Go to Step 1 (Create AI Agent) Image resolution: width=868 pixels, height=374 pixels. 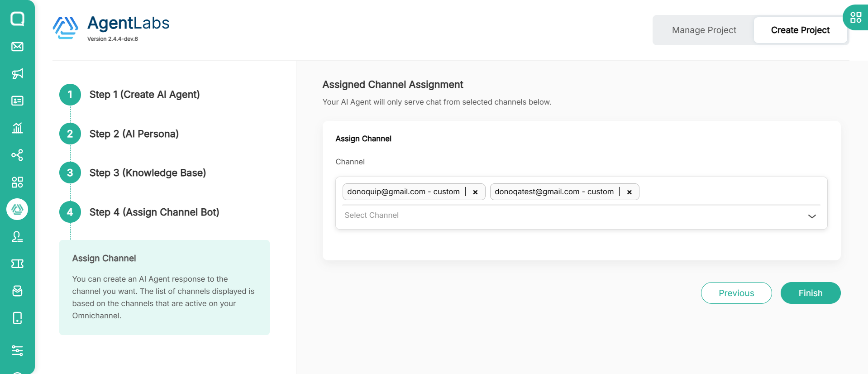pos(144,95)
